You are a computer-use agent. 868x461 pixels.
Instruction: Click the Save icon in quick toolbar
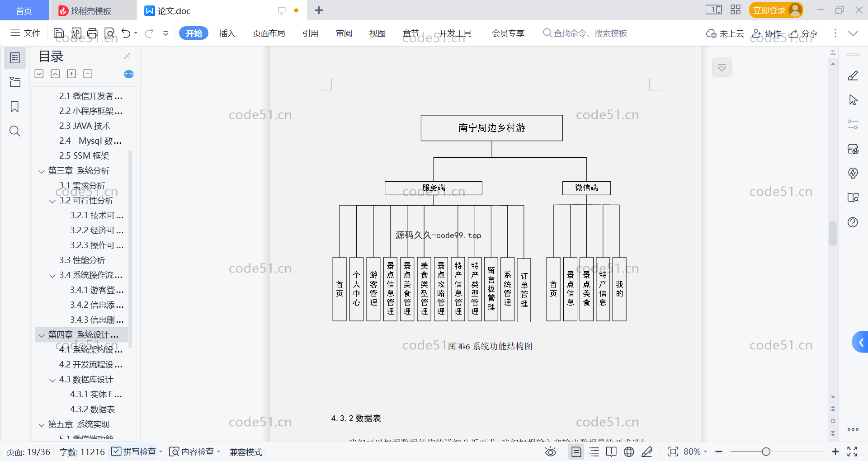59,33
